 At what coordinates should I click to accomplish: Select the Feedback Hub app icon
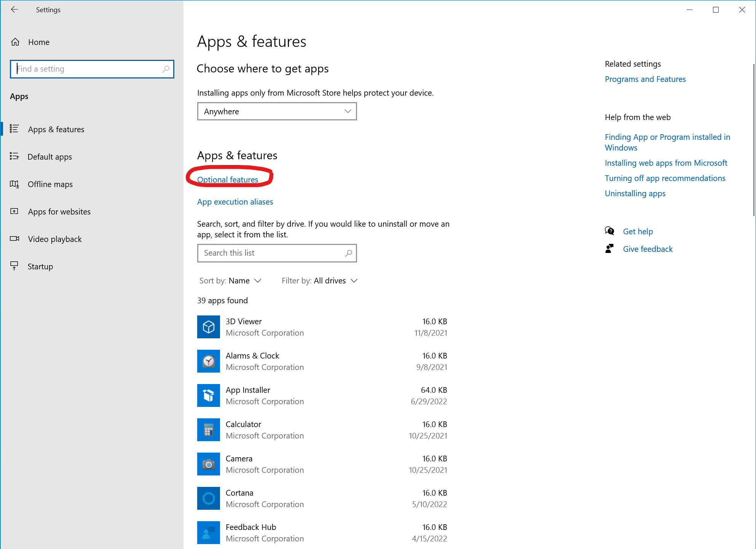pos(208,532)
